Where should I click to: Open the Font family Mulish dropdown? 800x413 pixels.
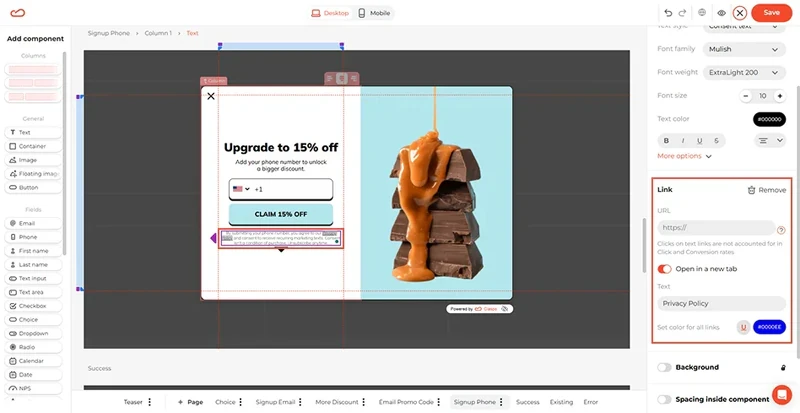744,49
